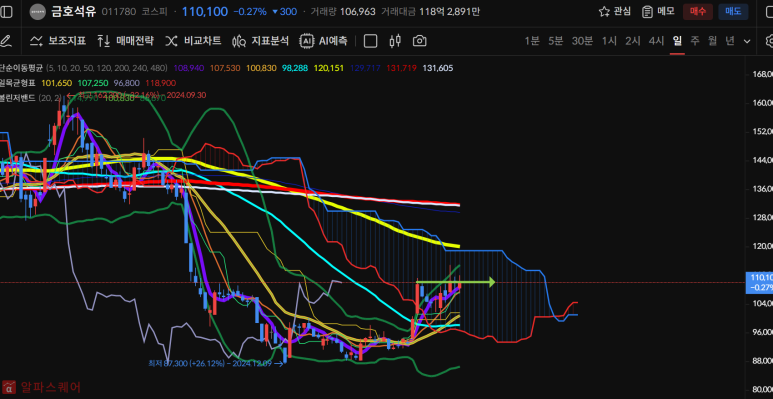Viewport: 773px width, 399px height.
Task: Select 주 weekly timeframe
Action: [x=695, y=41]
